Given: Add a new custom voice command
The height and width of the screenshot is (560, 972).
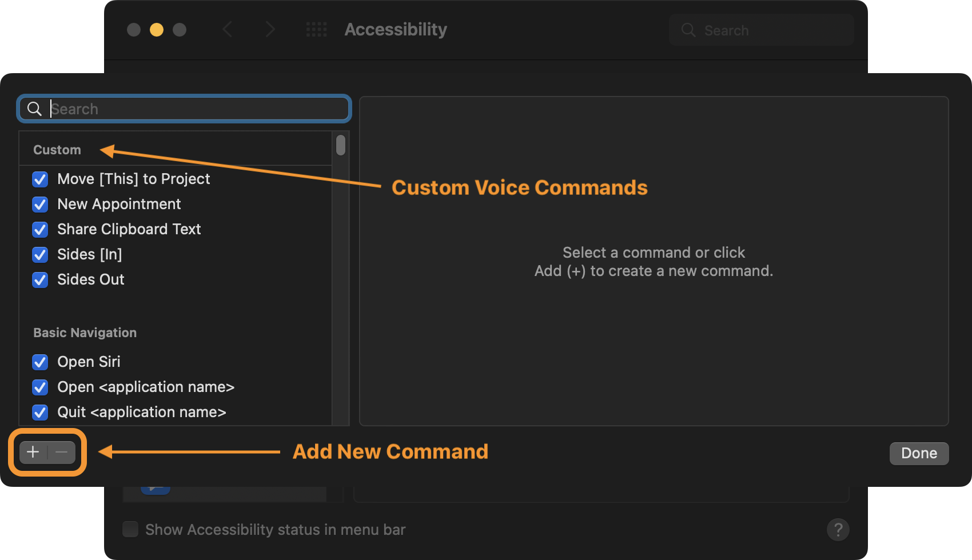Looking at the screenshot, I should (32, 452).
